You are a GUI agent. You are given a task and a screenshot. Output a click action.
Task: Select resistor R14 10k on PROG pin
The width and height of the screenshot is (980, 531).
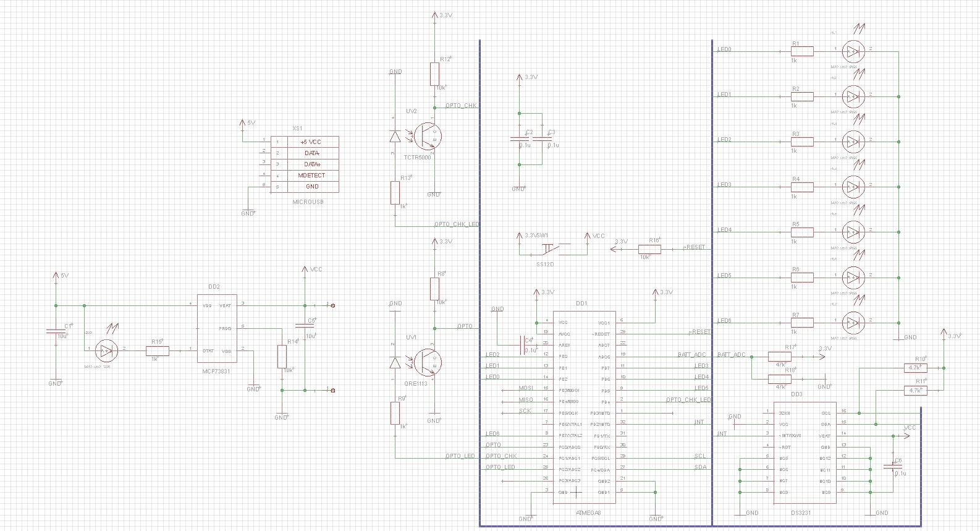click(282, 357)
